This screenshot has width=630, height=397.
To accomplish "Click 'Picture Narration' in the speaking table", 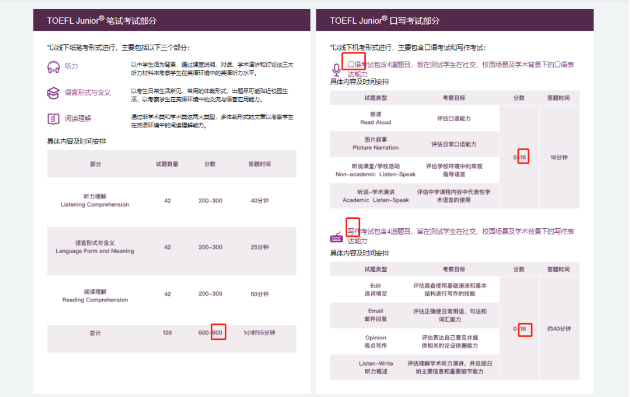I will click(x=376, y=148).
